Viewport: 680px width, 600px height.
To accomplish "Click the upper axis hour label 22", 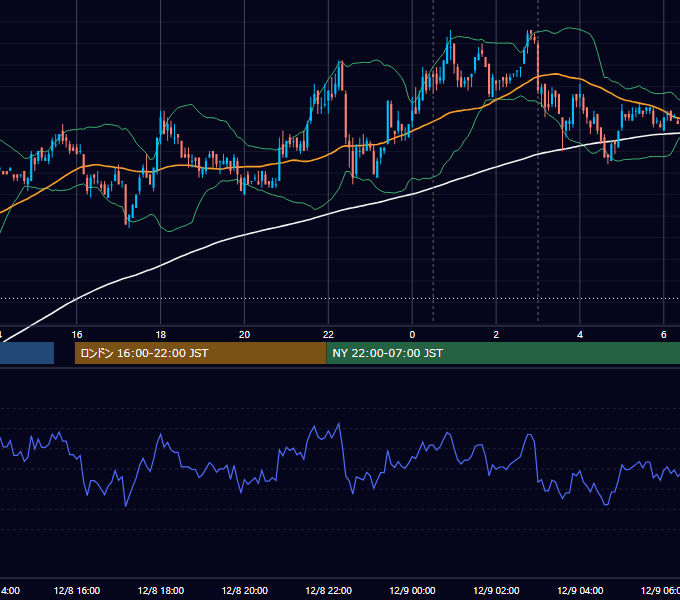I will (328, 335).
